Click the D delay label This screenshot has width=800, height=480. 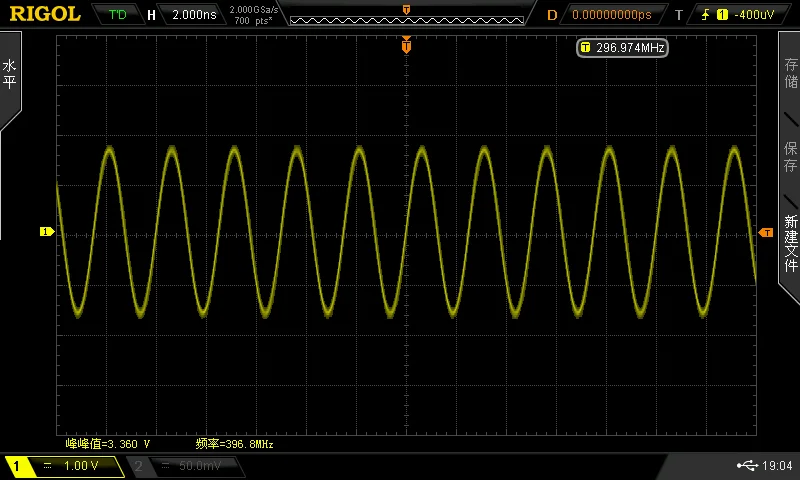click(552, 15)
